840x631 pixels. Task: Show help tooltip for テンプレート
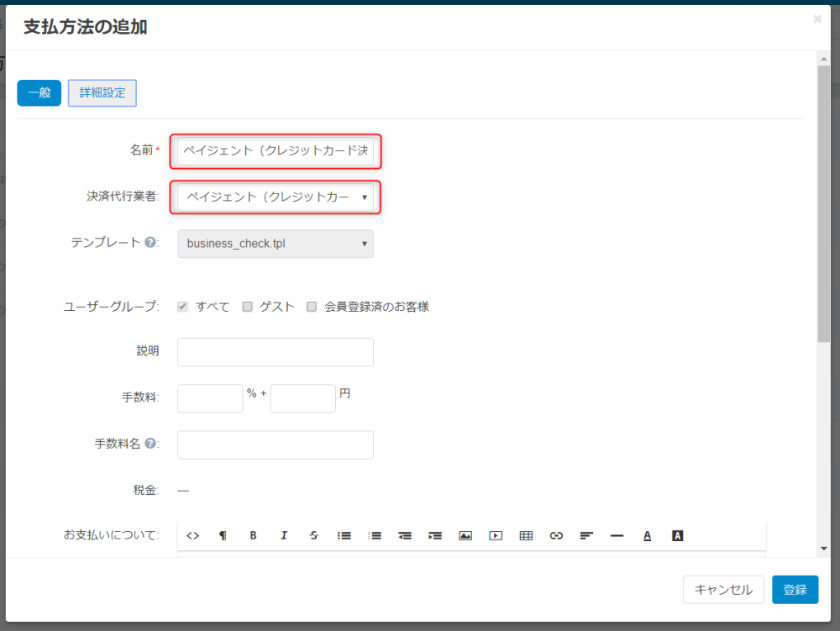pos(150,242)
